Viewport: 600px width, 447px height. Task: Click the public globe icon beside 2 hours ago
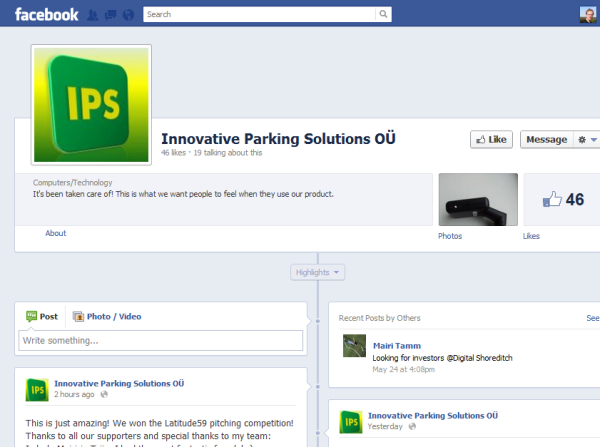(x=104, y=394)
